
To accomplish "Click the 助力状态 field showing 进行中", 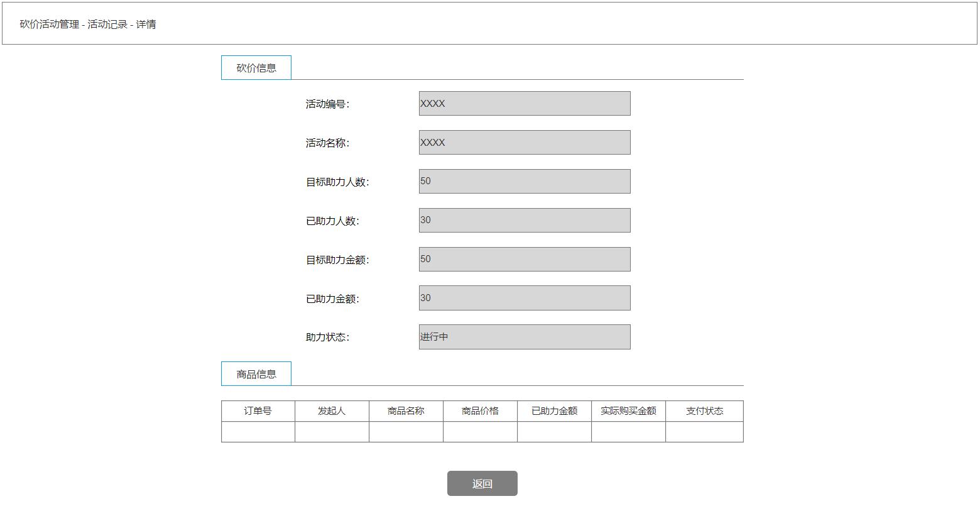I will tap(525, 336).
